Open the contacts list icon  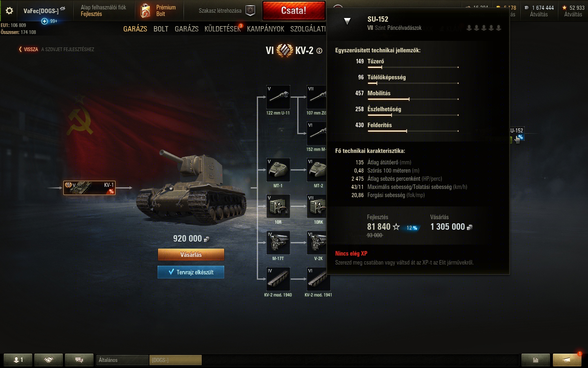click(x=18, y=360)
